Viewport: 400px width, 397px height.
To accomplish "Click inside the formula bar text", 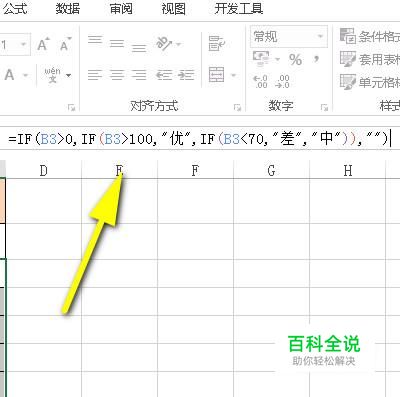I will (199, 138).
